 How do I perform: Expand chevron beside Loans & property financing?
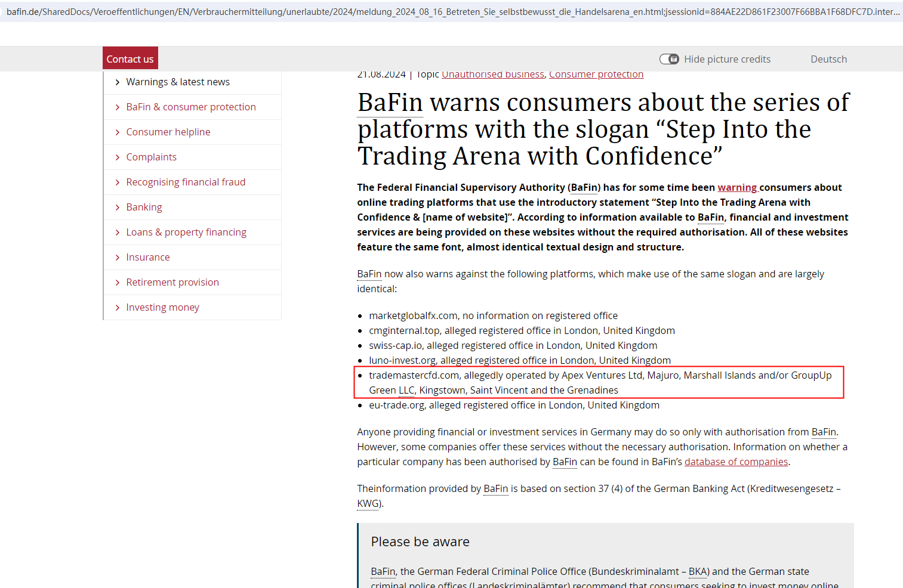[118, 232]
